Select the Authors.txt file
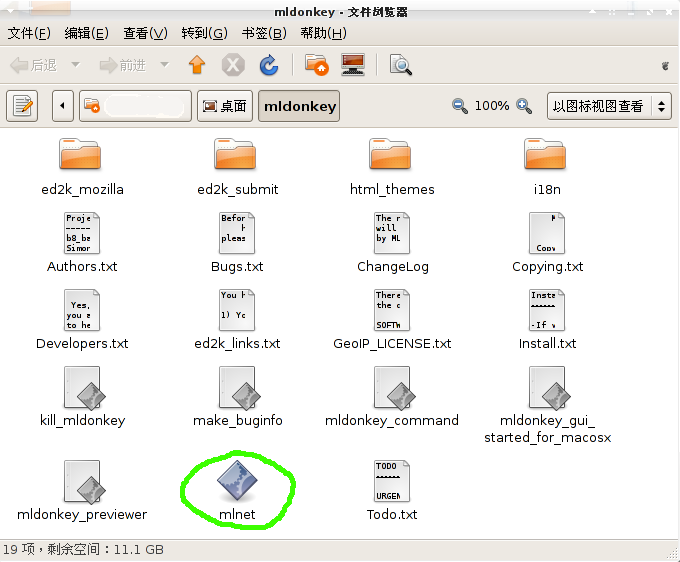This screenshot has width=680, height=562. 82,243
